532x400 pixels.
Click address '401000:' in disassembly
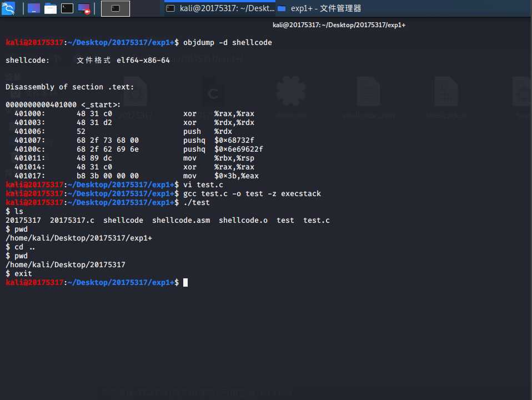coord(29,113)
